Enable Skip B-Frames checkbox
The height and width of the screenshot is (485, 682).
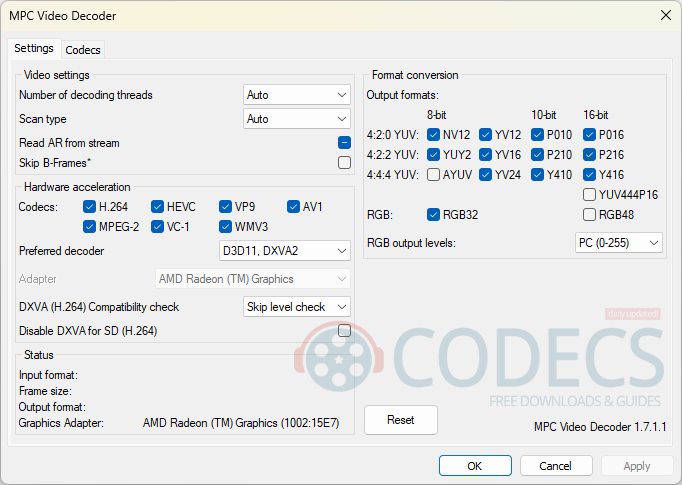344,163
